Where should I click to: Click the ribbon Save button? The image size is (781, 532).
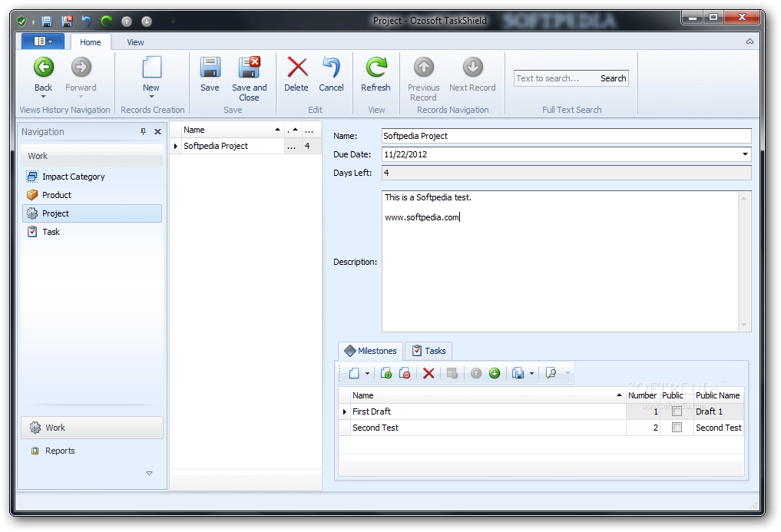click(x=210, y=74)
